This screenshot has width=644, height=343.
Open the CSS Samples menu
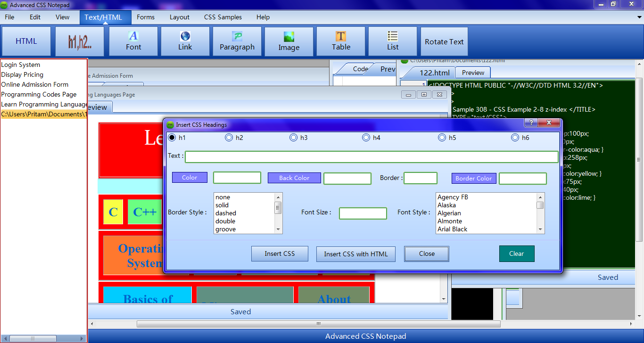coord(223,17)
